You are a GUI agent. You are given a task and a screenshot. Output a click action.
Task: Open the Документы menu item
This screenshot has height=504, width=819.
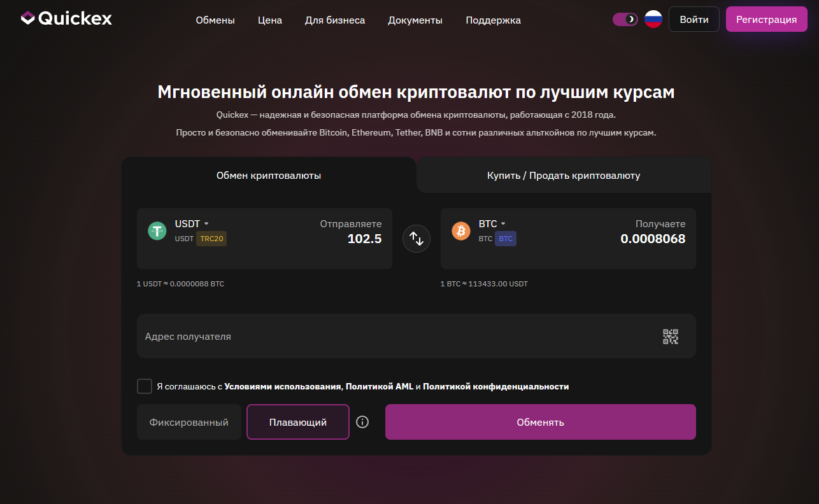point(415,20)
